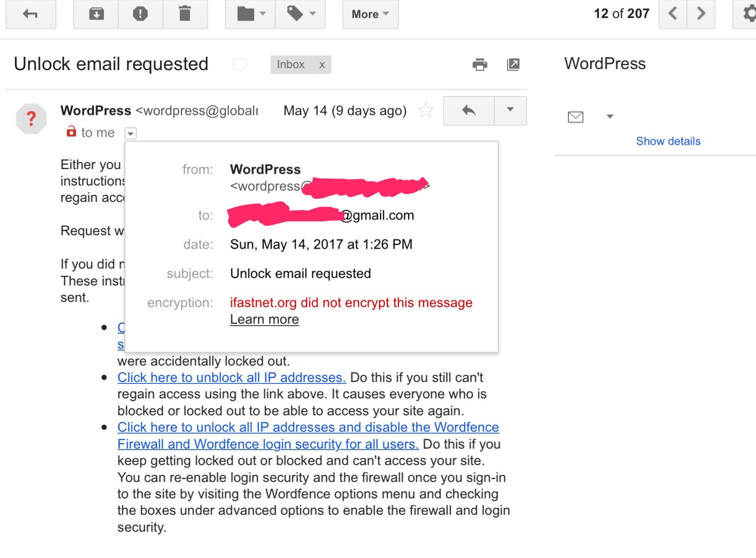The height and width of the screenshot is (558, 756).
Task: Click the Inbox label chip
Action: 291,65
